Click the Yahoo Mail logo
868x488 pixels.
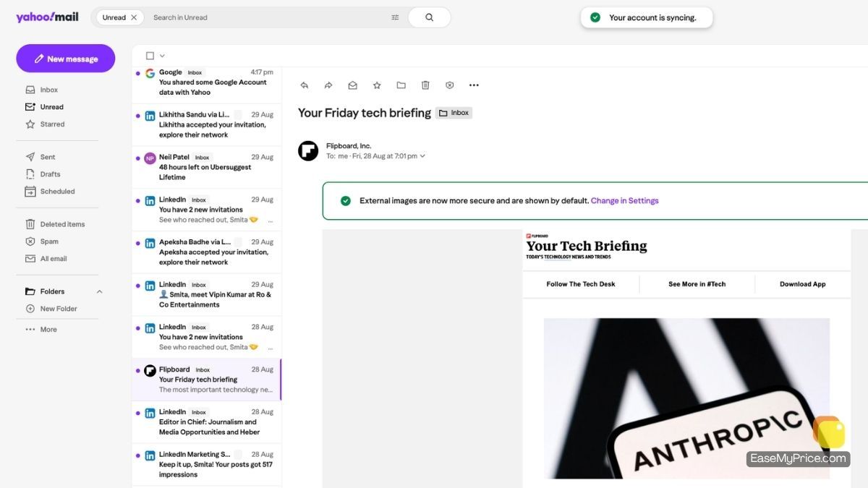click(47, 17)
